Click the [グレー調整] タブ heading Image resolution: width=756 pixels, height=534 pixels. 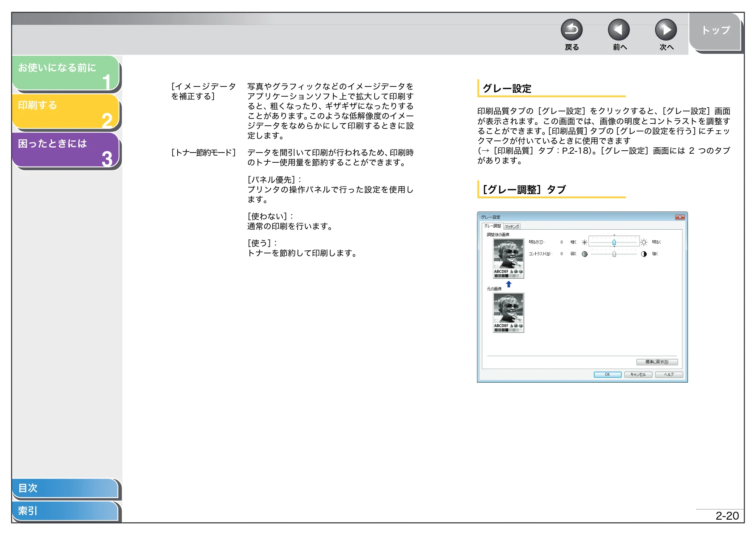pos(524,190)
